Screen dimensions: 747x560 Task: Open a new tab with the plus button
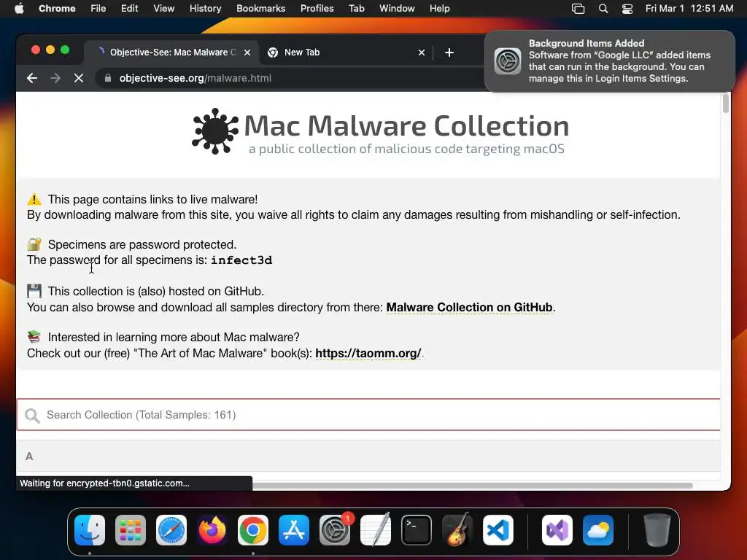(x=449, y=52)
